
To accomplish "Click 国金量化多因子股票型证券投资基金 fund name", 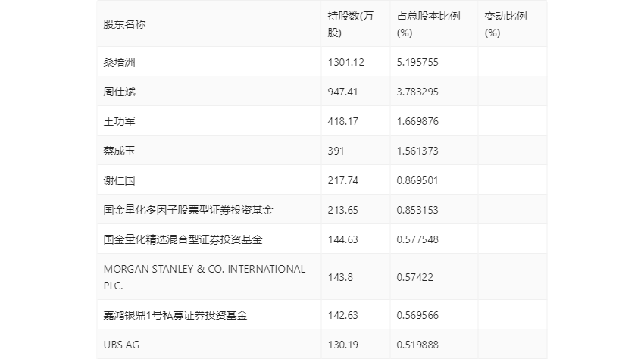I will pos(188,210).
